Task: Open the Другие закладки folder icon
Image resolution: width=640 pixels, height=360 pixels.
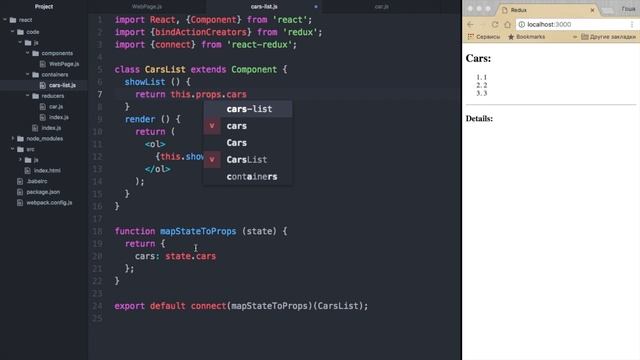Action: coord(584,37)
